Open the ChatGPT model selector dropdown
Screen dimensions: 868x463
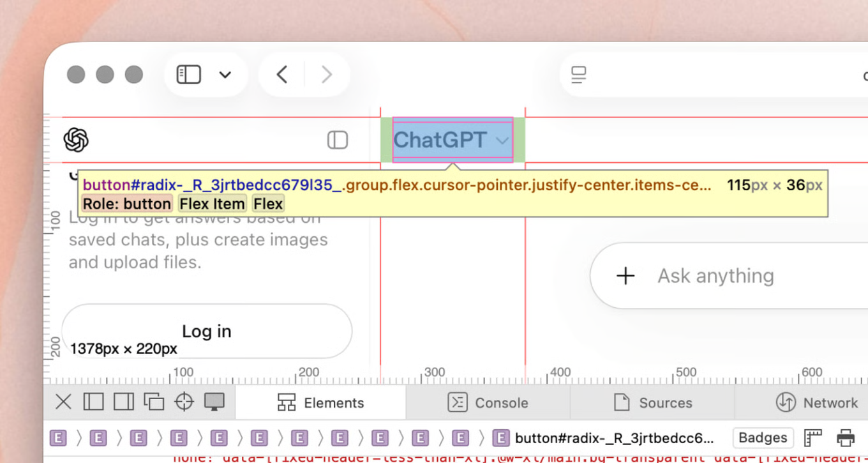tap(453, 140)
